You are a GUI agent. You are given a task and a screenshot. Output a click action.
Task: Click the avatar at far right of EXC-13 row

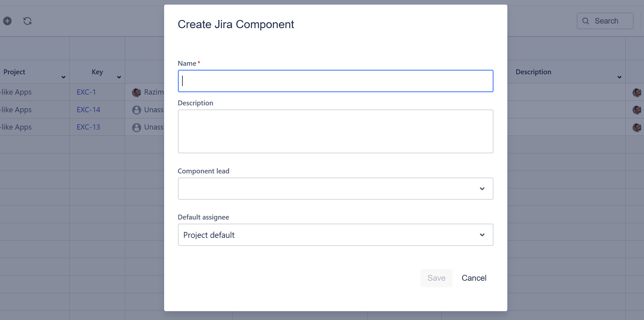click(636, 127)
